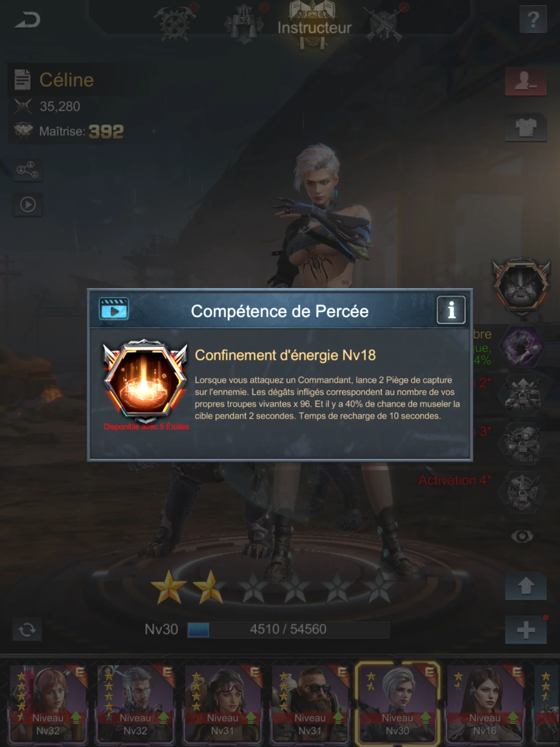This screenshot has width=560, height=747.
Task: Click the plus add-experience button
Action: 526,630
